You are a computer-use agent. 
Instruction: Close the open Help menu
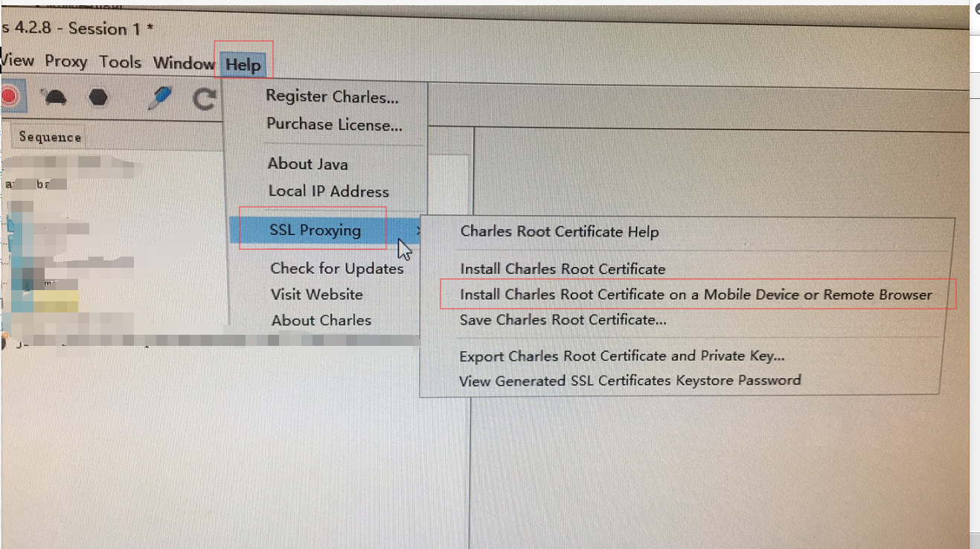tap(243, 65)
